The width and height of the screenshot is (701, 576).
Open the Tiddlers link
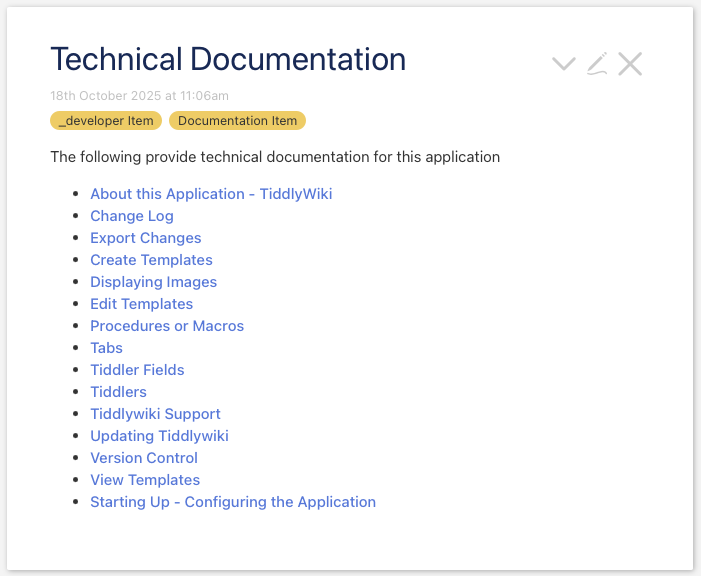(x=118, y=392)
